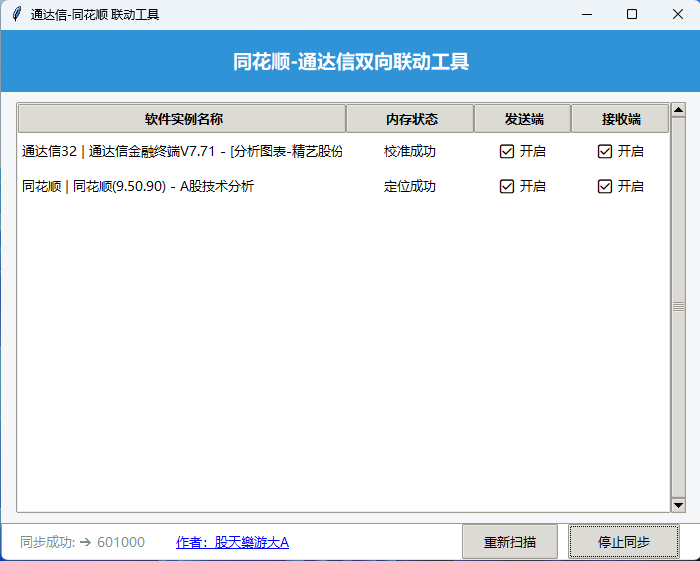Maximize the 联动工具 window
700x561 pixels.
tap(632, 14)
